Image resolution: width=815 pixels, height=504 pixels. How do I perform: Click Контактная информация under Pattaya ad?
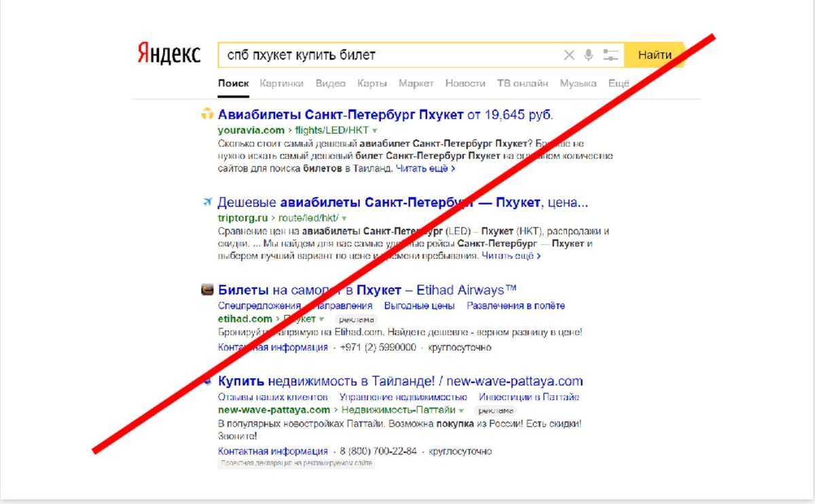(273, 451)
